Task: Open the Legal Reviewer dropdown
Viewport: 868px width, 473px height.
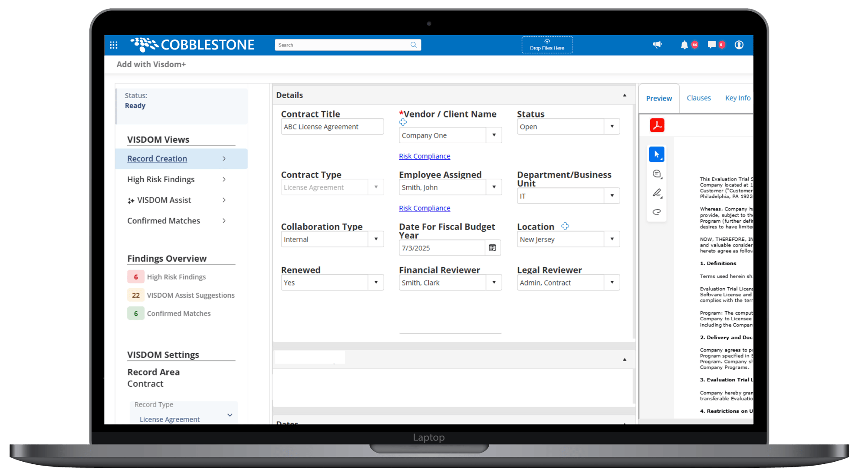Action: [x=612, y=282]
